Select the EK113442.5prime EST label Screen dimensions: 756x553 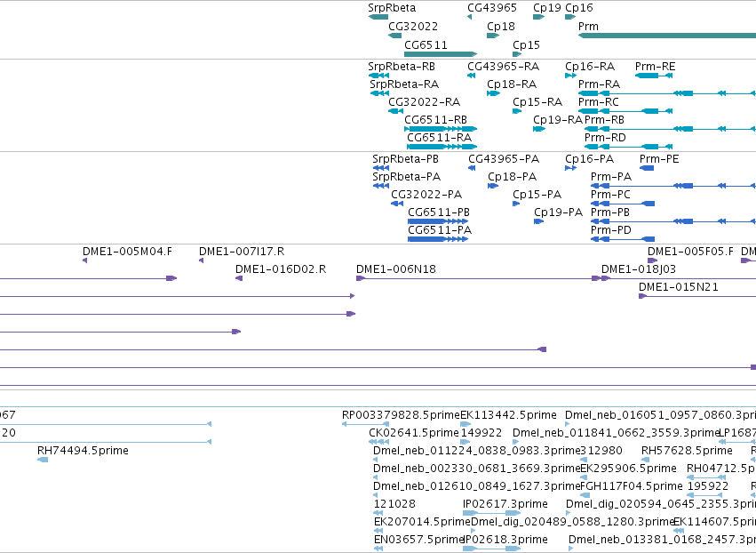[x=509, y=415]
